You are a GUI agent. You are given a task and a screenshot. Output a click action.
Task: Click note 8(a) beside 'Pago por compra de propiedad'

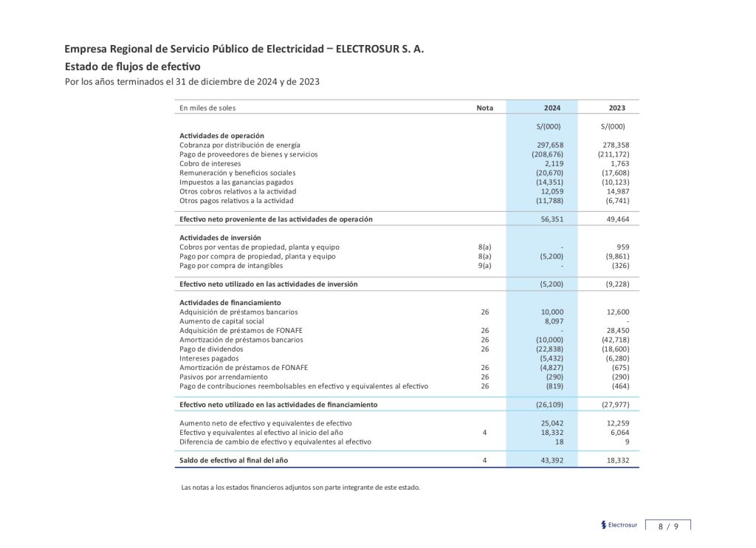click(484, 256)
